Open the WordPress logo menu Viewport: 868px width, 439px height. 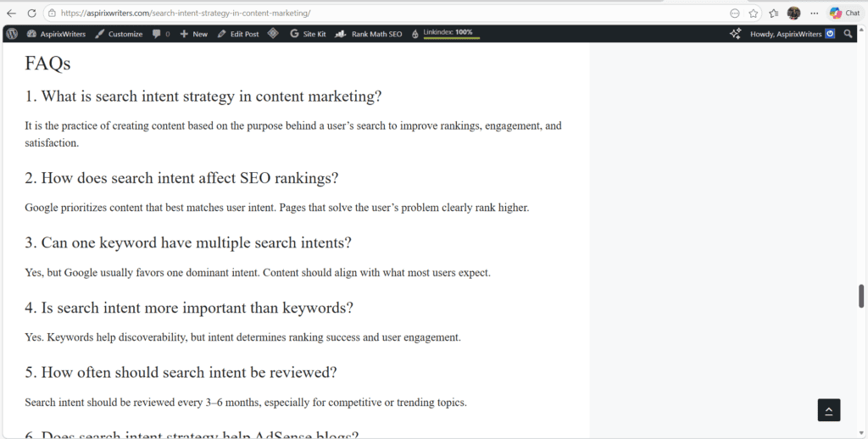12,34
